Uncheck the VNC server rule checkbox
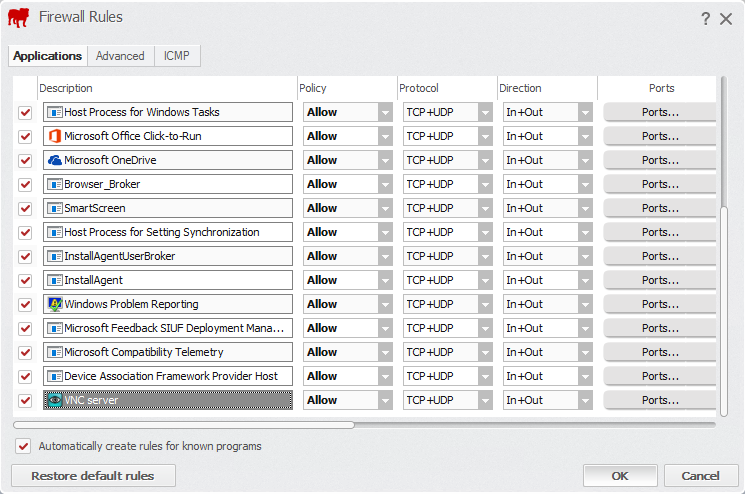This screenshot has height=494, width=745. pos(25,400)
